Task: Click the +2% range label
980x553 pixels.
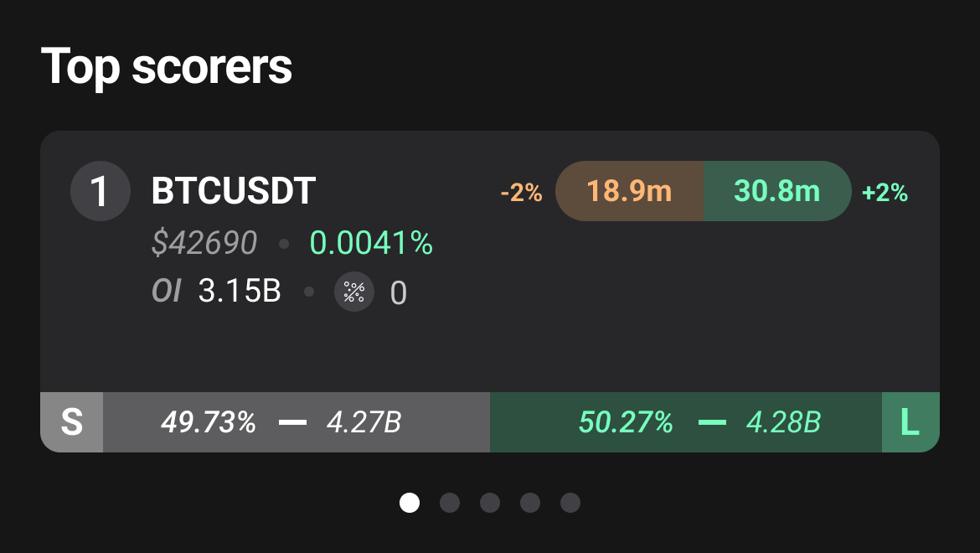Action: (885, 193)
